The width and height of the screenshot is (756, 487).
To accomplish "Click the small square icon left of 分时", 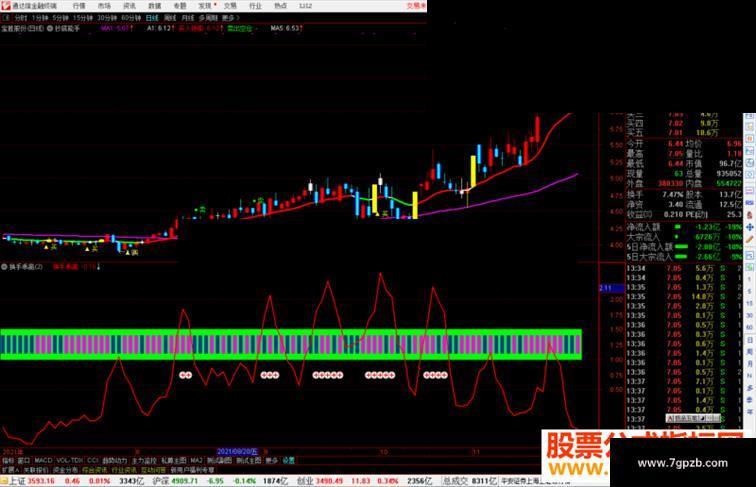I will click(6, 18).
